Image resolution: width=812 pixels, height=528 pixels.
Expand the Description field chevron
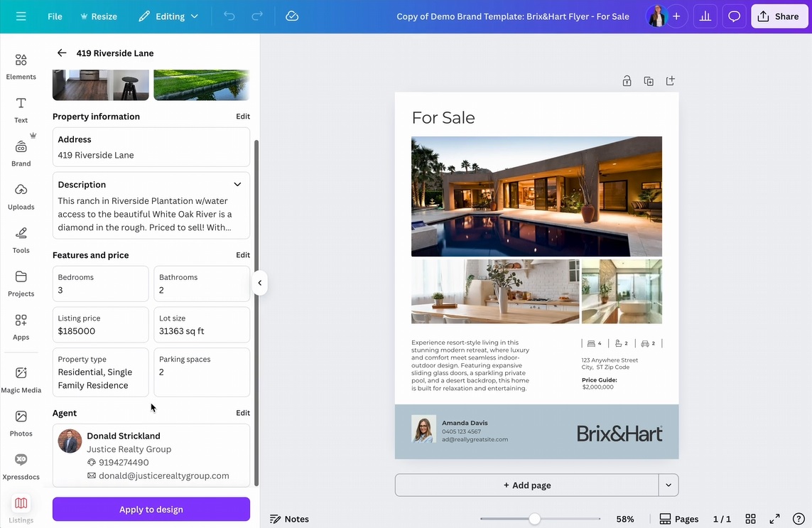point(237,185)
